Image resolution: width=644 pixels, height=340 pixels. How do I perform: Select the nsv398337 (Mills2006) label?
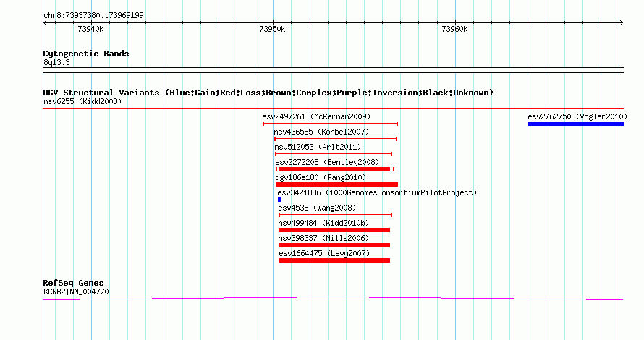pos(323,238)
